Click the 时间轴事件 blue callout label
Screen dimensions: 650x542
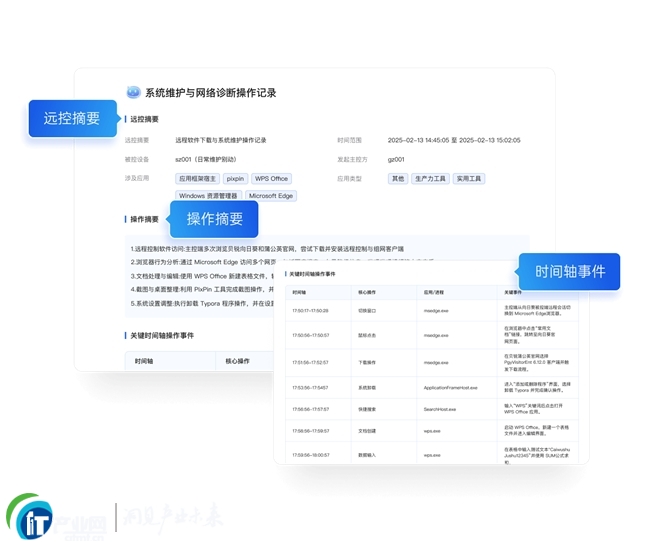coord(569,271)
